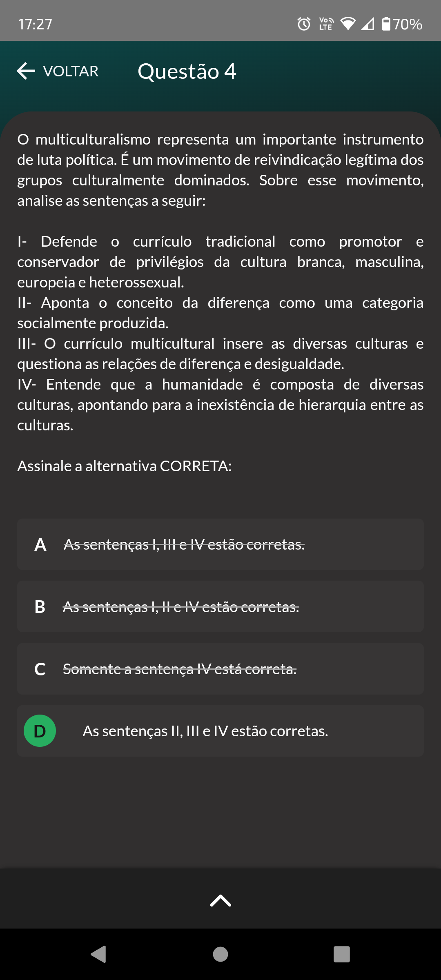Tap the Questão 4 title
Screen dimensions: 441x980
(x=187, y=71)
